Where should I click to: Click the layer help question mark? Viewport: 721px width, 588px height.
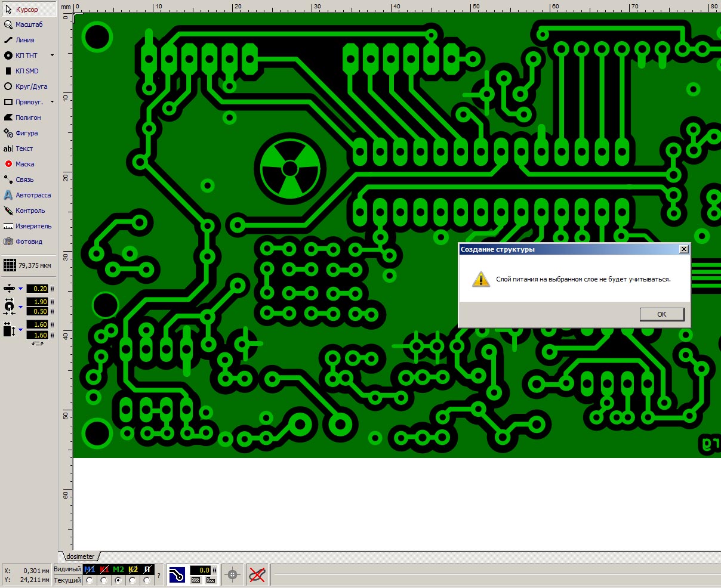159,575
